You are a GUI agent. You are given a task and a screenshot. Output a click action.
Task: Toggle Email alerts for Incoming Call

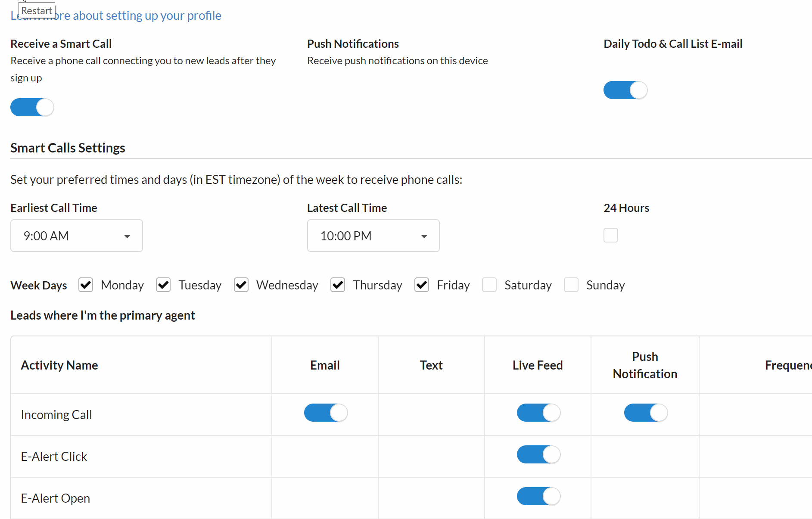pos(326,413)
